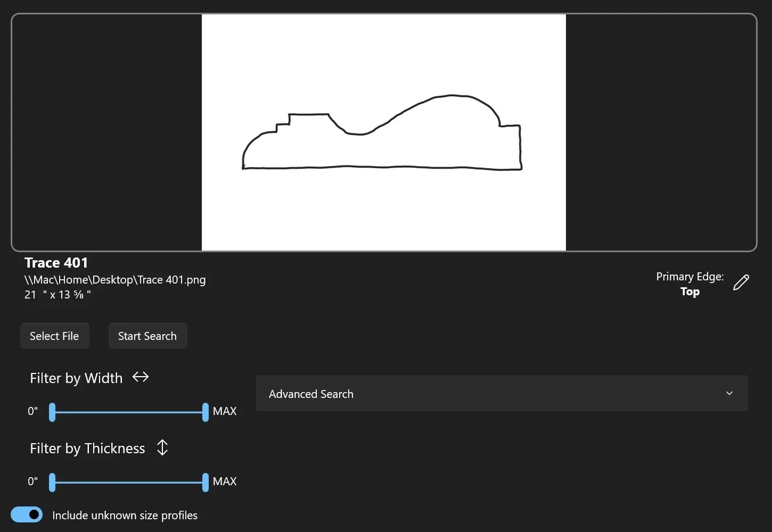Click the Filter by Thickness heading
This screenshot has width=772, height=532.
point(87,448)
